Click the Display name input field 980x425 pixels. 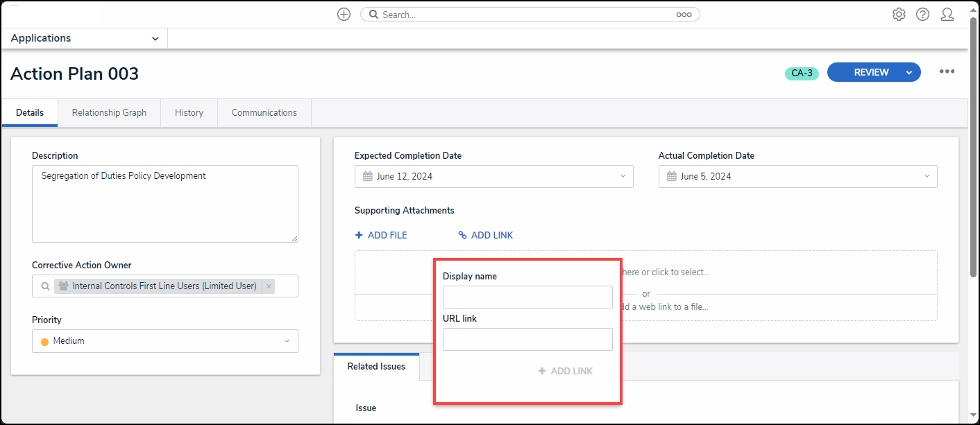click(527, 297)
